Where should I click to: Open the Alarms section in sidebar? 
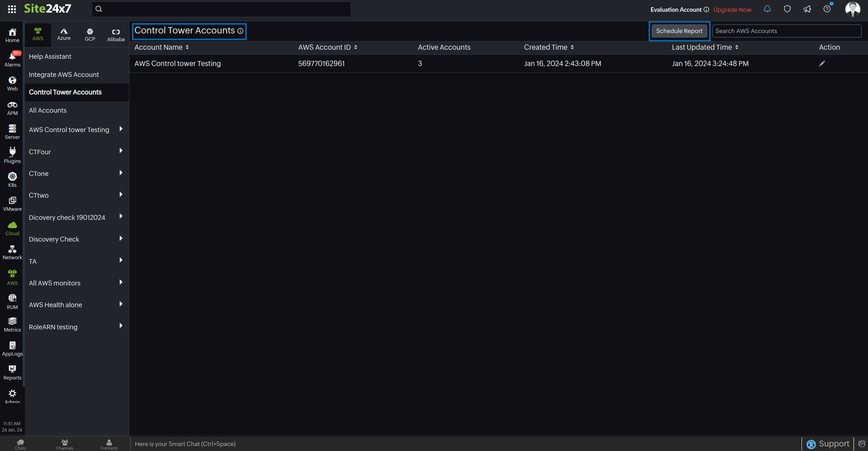12,59
